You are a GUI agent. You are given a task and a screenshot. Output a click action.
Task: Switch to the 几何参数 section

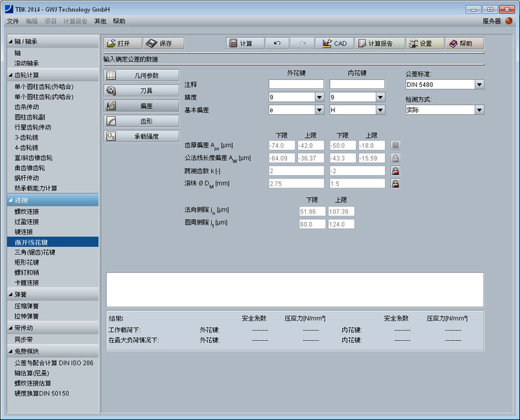point(141,75)
